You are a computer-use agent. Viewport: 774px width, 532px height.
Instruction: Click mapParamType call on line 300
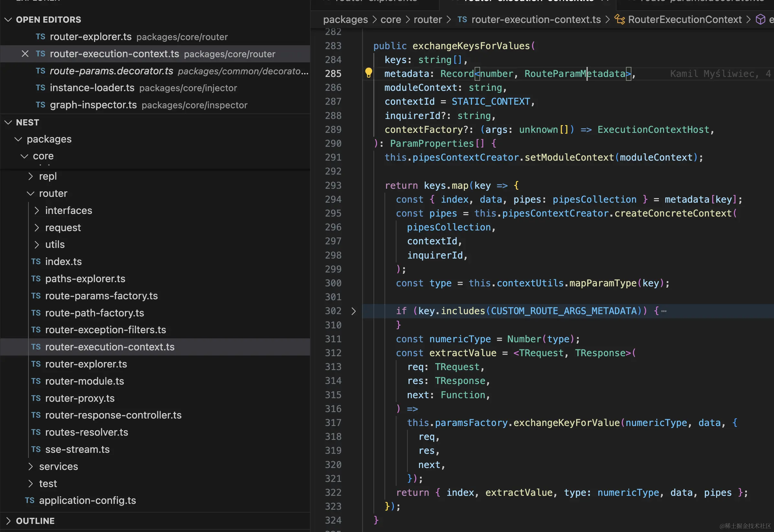pos(603,283)
